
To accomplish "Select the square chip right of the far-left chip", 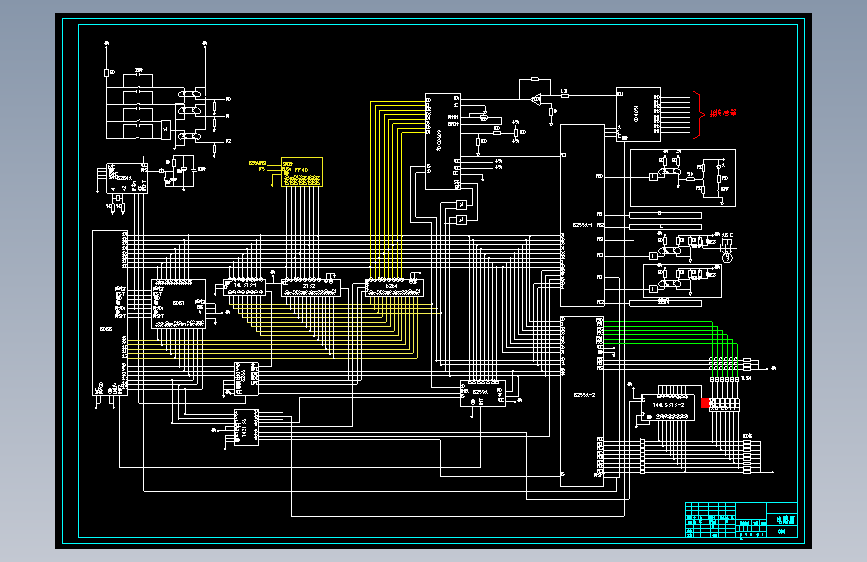I will [179, 304].
